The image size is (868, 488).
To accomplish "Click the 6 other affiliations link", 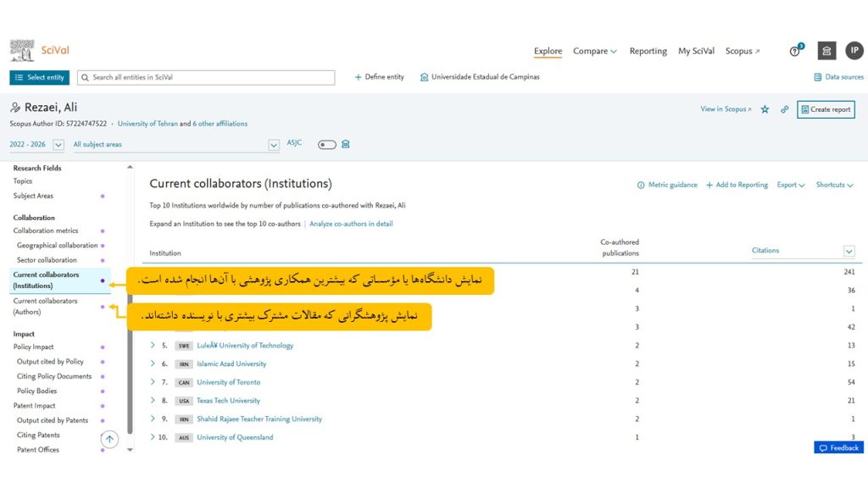I will pos(220,124).
